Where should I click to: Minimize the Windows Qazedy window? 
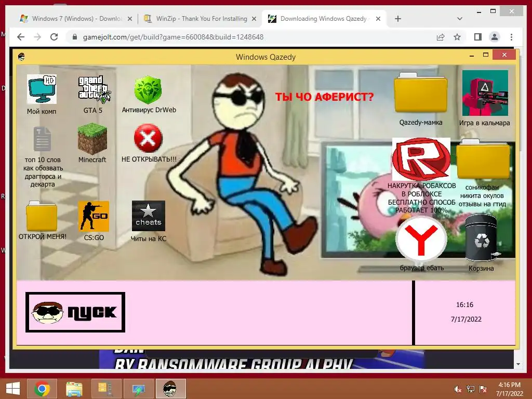coord(472,55)
